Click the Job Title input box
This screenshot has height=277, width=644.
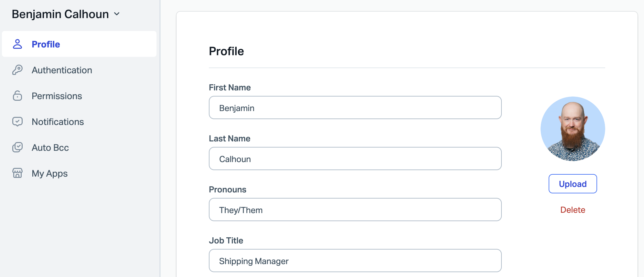(x=355, y=261)
